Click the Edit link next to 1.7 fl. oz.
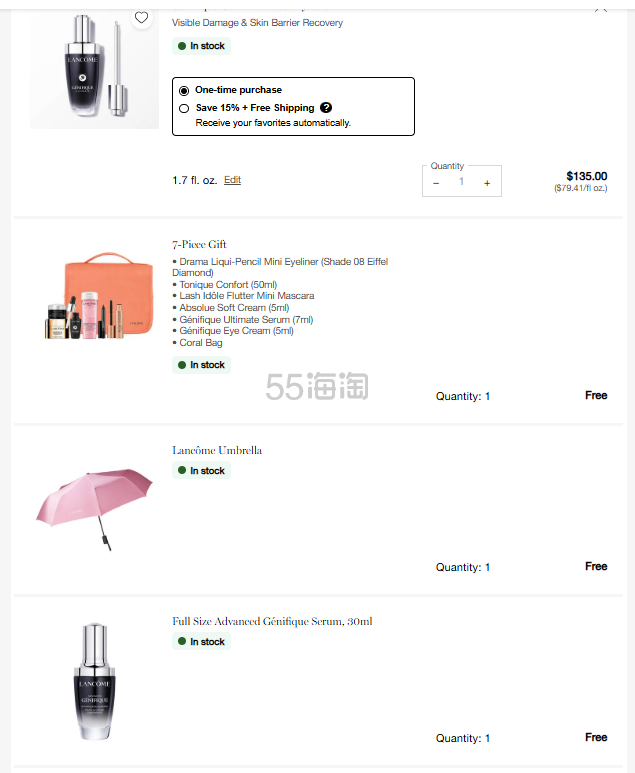The width and height of the screenshot is (635, 773). [x=232, y=180]
